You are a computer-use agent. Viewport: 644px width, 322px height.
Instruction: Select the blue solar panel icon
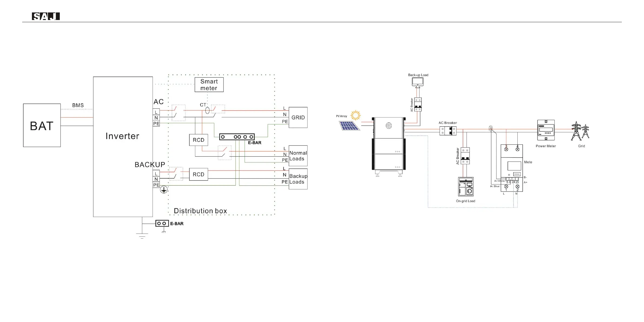tap(349, 126)
